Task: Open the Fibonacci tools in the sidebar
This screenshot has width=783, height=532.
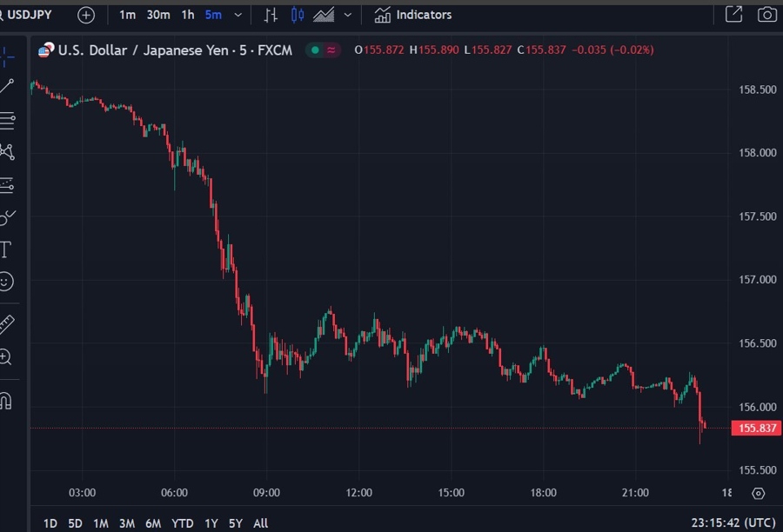Action: (7, 120)
